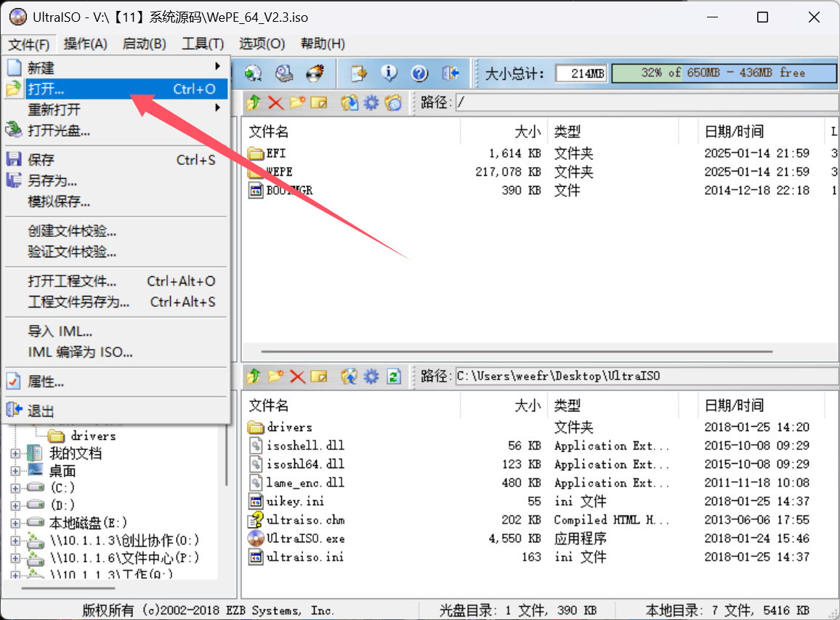
Task: Create a new folder in the local pane
Action: (275, 377)
